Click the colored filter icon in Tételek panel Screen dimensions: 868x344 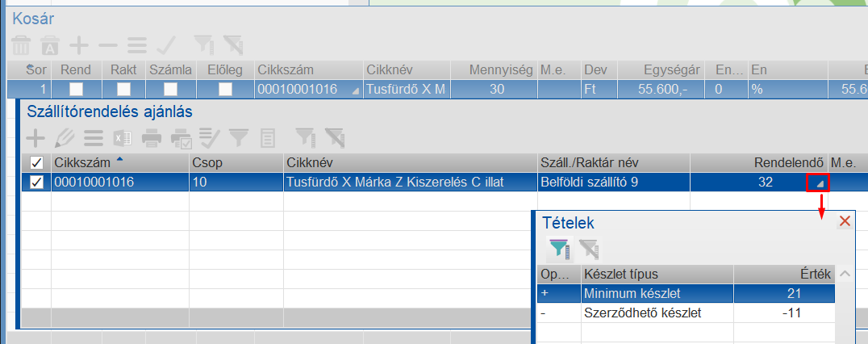click(559, 249)
